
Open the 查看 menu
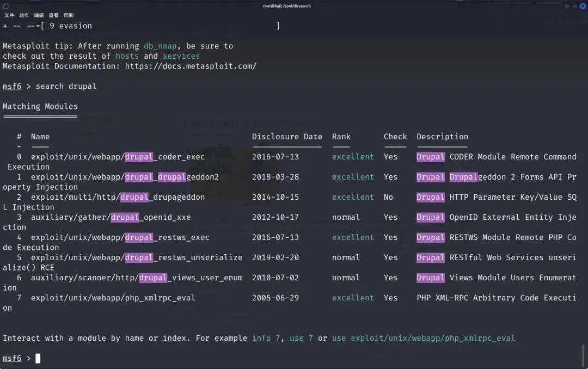pos(53,15)
